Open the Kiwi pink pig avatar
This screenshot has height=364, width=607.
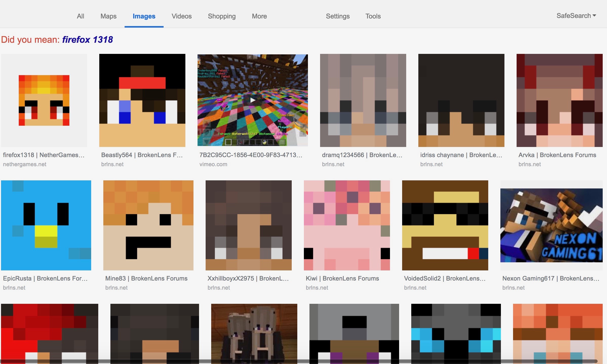pos(347,225)
